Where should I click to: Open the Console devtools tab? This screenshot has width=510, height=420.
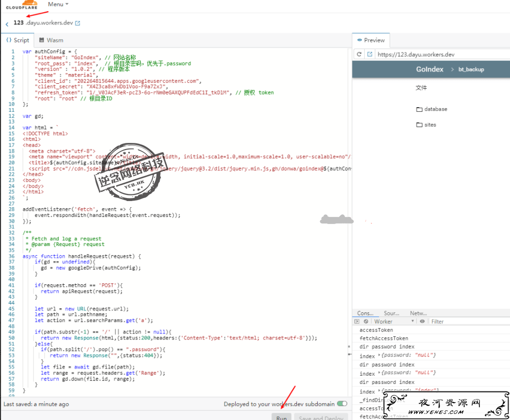pos(365,313)
